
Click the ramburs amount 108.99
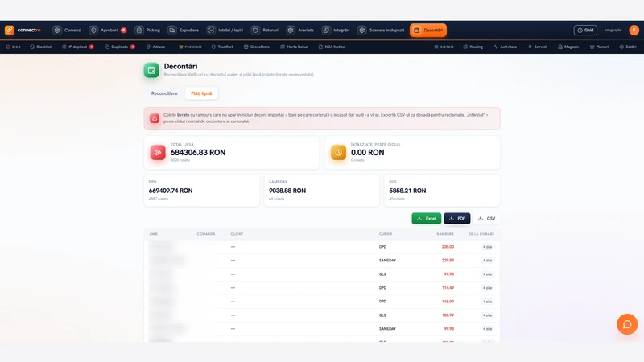coord(448,315)
